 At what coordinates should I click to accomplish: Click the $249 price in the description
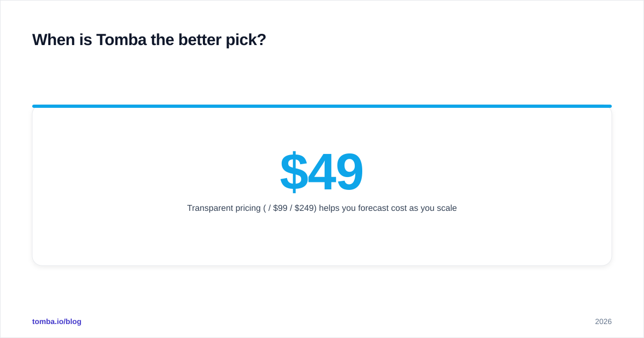click(304, 208)
